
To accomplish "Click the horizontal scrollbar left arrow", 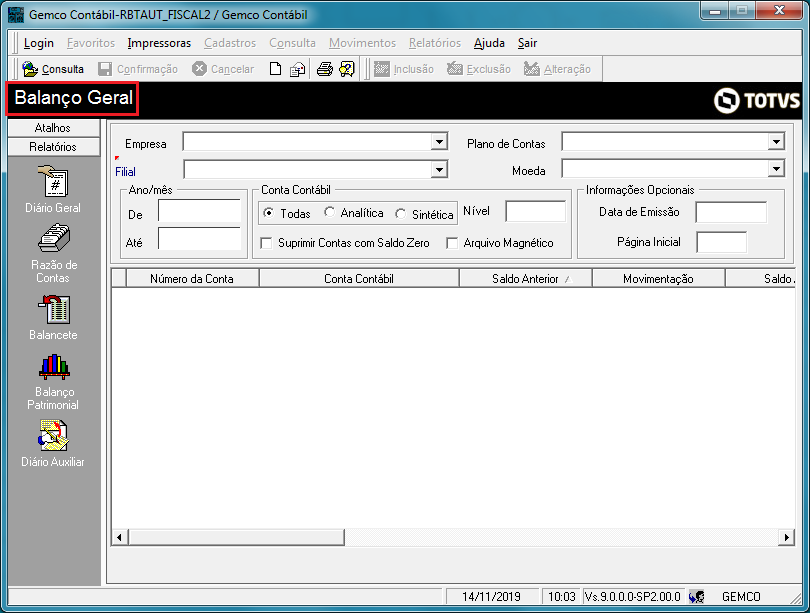I will pyautogui.click(x=119, y=537).
